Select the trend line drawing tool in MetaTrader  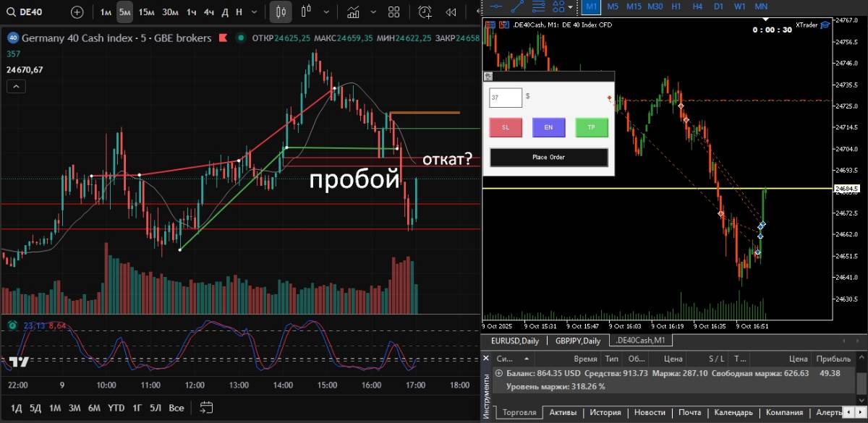(517, 6)
